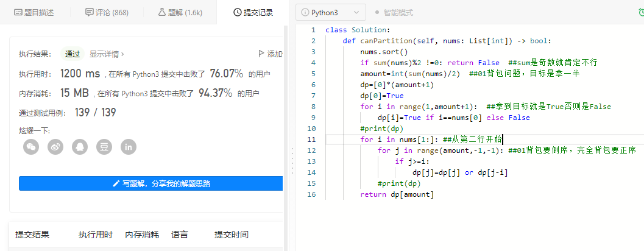The height and width of the screenshot is (251, 644).
Task: Open the Python3 language dropdown
Action: tap(331, 12)
